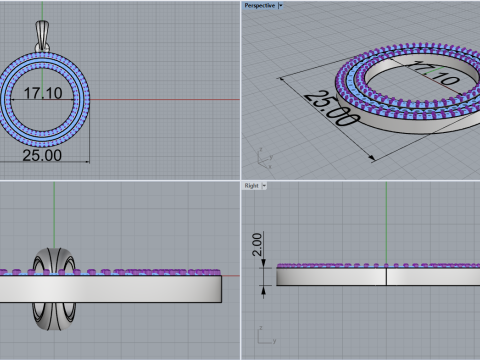Click the axis indicator in Right view
480x360 pixels.
267,335
